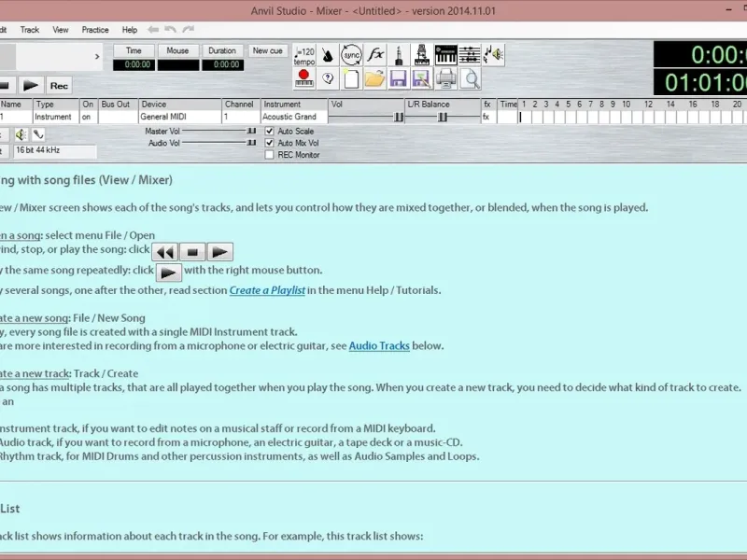The width and height of the screenshot is (747, 560).
Task: Click the Master Vol slider handle
Action: (x=251, y=131)
